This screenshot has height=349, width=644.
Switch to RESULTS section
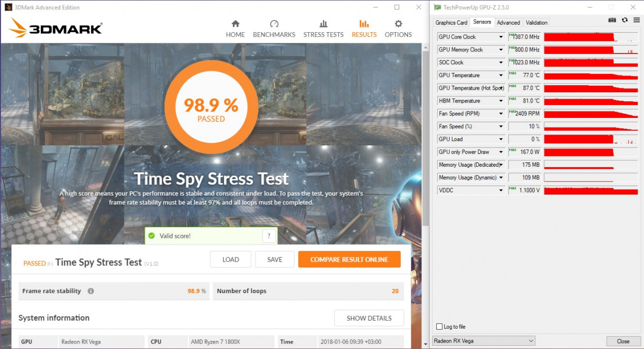tap(364, 29)
